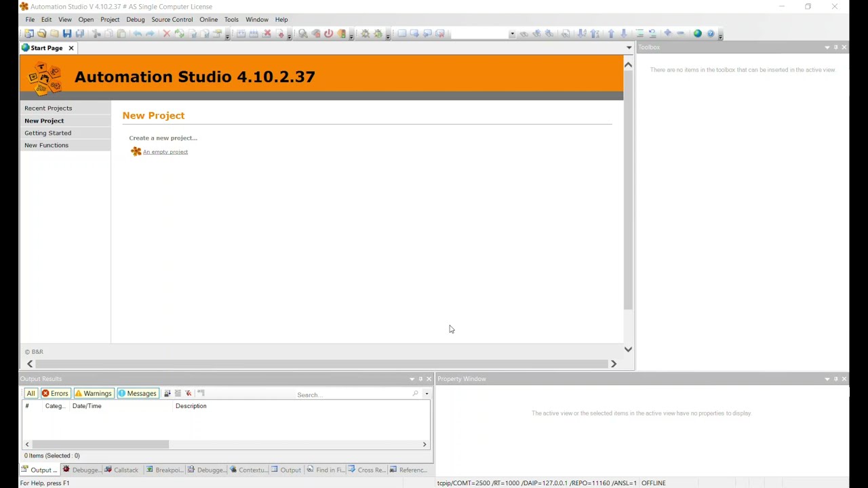The height and width of the screenshot is (488, 868).
Task: Click the red power Warm Restart icon
Action: pos(328,33)
